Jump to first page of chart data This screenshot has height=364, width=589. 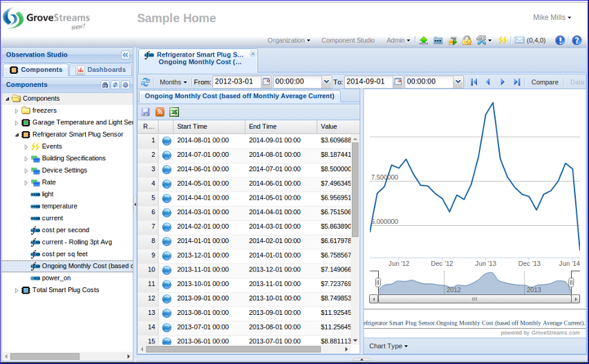pyautogui.click(x=474, y=82)
